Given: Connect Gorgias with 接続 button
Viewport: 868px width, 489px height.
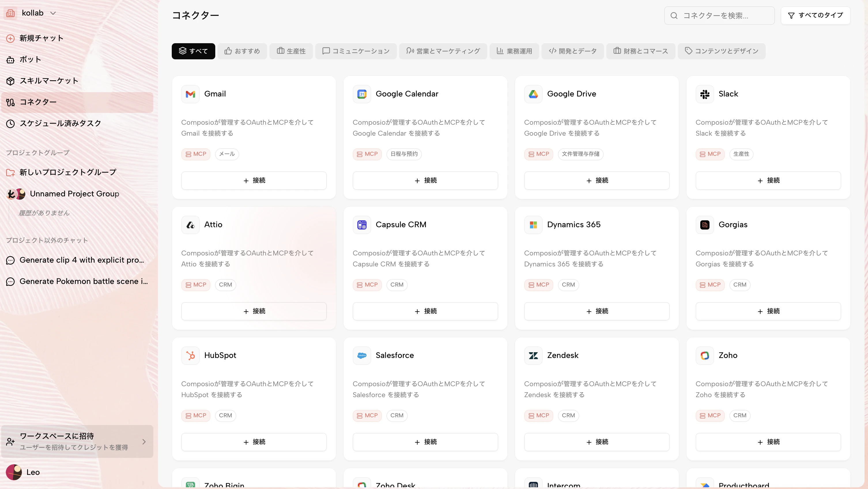Looking at the screenshot, I should click(x=768, y=311).
